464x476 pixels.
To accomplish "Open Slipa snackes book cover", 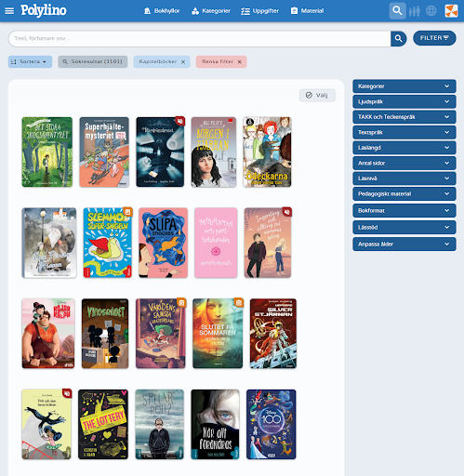I will (x=163, y=243).
